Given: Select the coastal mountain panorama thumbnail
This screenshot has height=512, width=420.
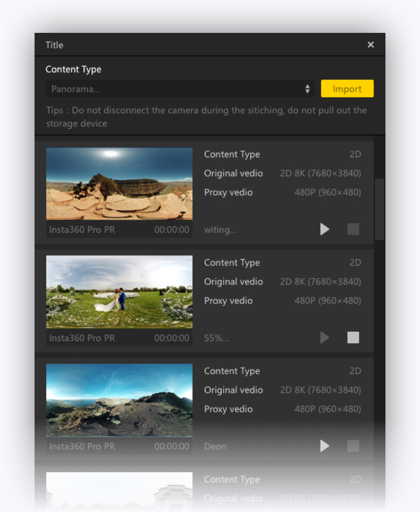Looking at the screenshot, I should point(119,400).
